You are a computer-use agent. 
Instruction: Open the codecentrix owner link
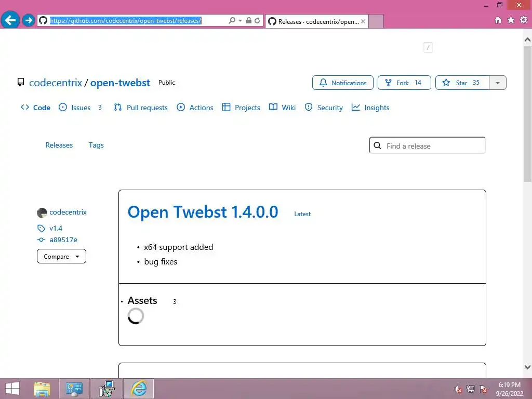click(56, 83)
